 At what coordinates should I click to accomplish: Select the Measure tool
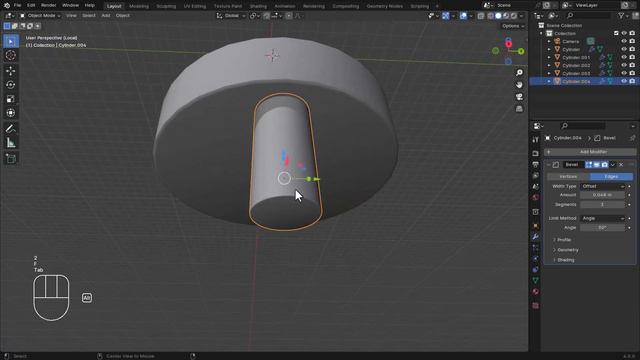(11, 143)
